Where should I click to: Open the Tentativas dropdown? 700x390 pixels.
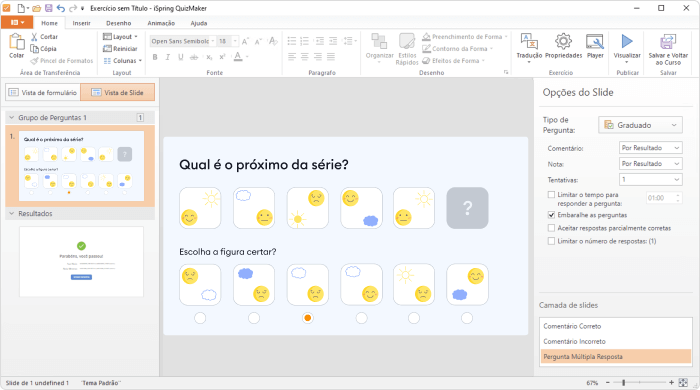pyautogui.click(x=650, y=179)
